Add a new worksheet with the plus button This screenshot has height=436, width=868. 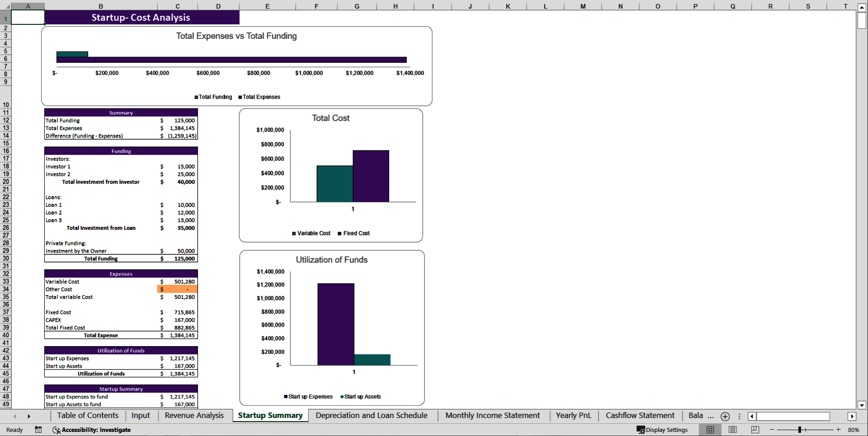(x=725, y=416)
